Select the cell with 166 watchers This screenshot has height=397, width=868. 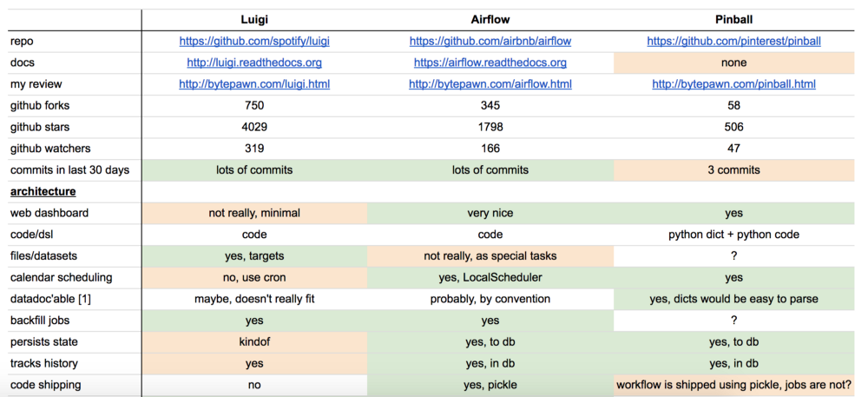490,149
